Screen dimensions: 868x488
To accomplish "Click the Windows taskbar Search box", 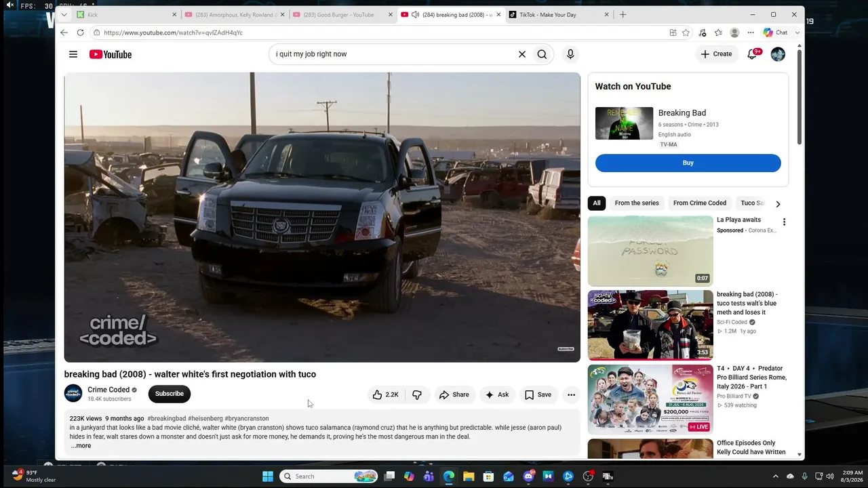I will (329, 476).
